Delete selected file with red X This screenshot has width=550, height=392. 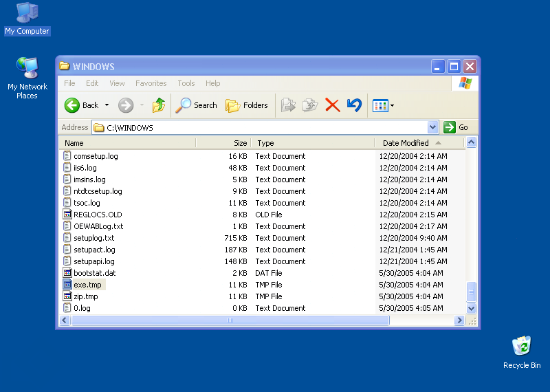pos(332,105)
